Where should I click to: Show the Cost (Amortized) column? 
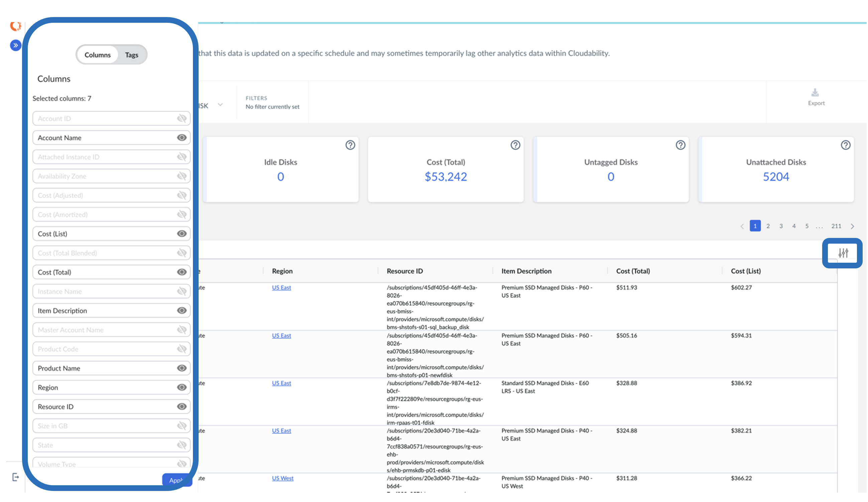coord(182,215)
